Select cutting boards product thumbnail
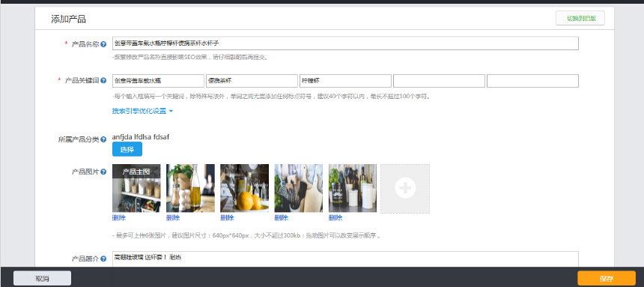The width and height of the screenshot is (644, 287). click(299, 188)
